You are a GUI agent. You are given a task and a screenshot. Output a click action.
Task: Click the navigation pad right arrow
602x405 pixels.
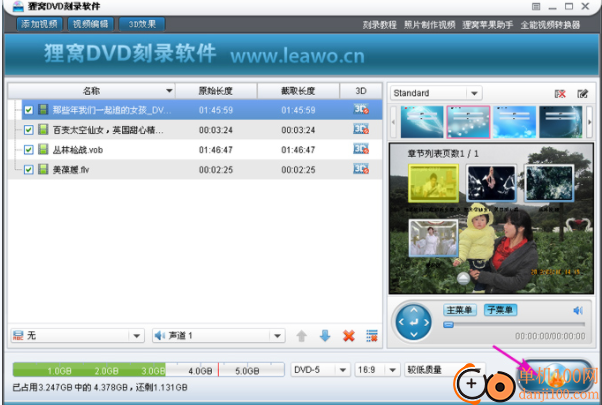[x=426, y=322]
